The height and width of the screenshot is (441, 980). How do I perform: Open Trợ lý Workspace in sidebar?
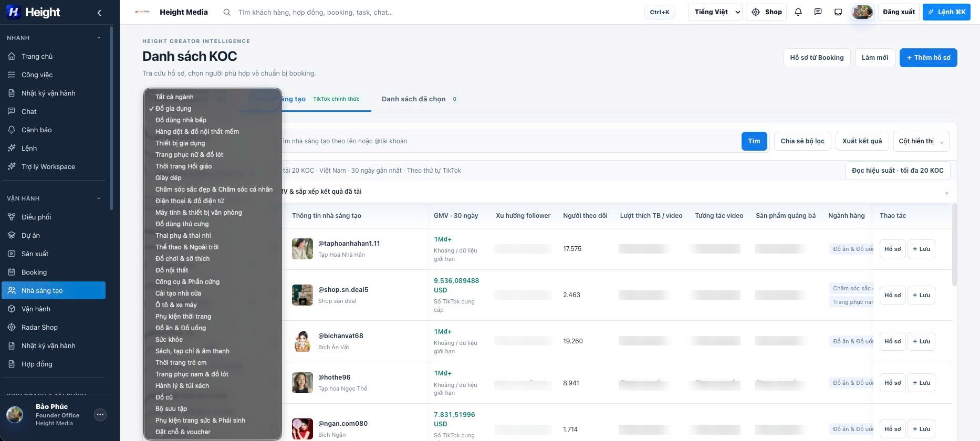(x=54, y=166)
